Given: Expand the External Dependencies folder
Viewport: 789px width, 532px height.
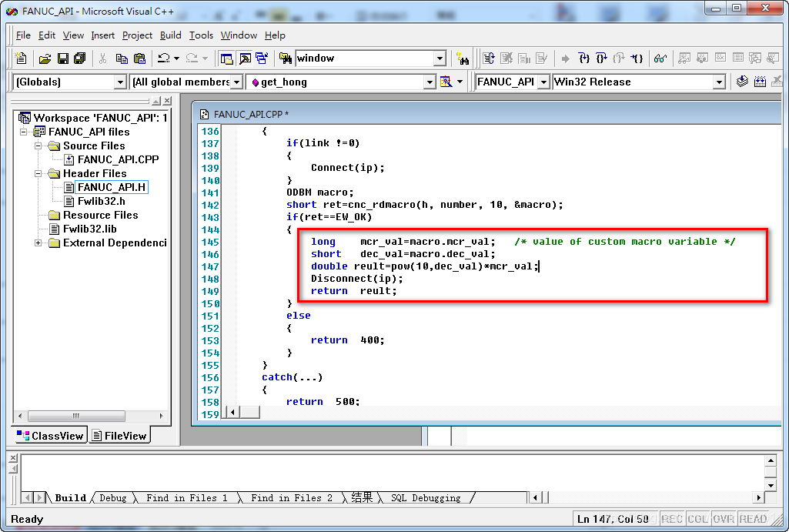Looking at the screenshot, I should 38,243.
